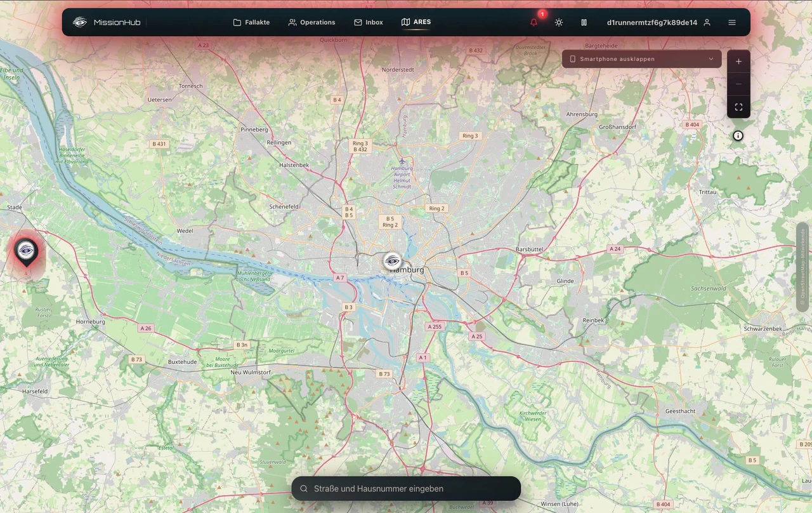Click the address search field
The width and height of the screenshot is (812, 513).
(406, 489)
